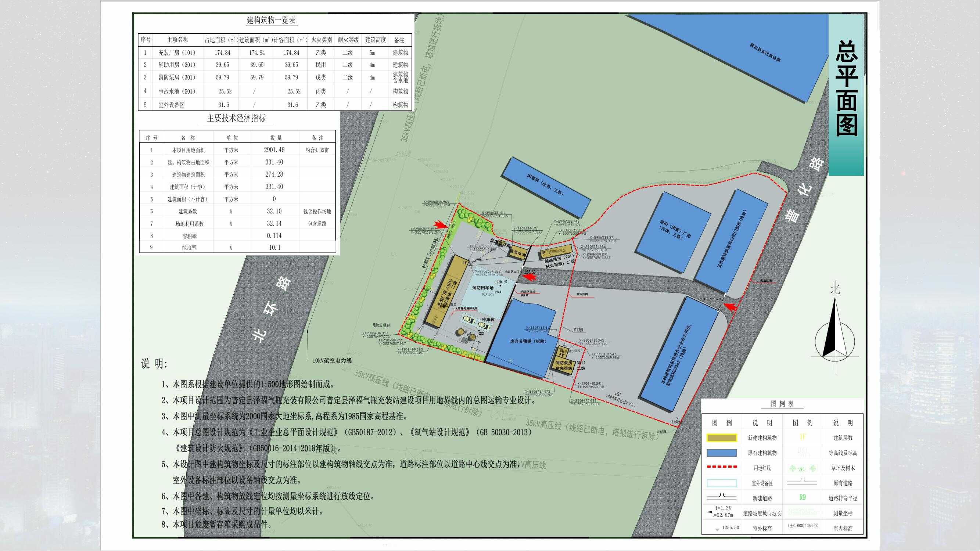The image size is (980, 551).
Task: Click the 建构筑物一览表 table heading
Action: (x=271, y=21)
